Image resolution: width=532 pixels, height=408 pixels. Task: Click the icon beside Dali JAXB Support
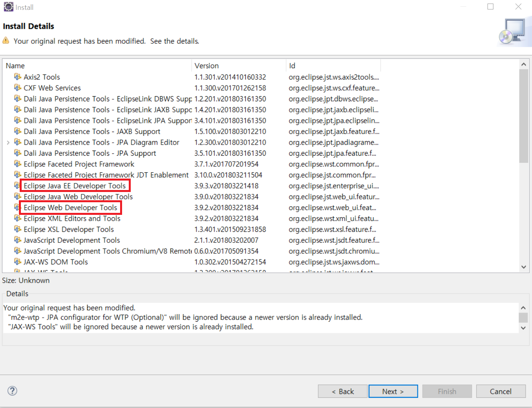[x=18, y=131]
